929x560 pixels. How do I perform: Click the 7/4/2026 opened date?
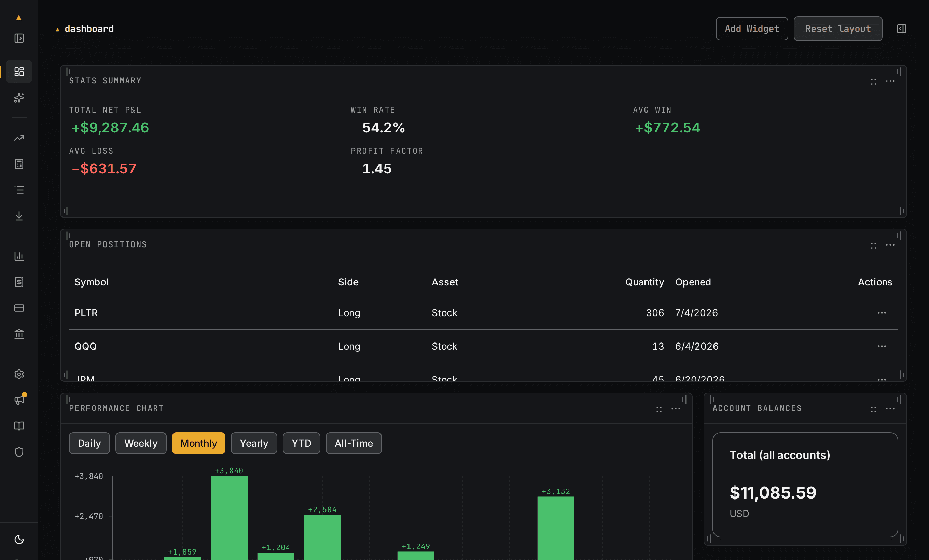[696, 313]
